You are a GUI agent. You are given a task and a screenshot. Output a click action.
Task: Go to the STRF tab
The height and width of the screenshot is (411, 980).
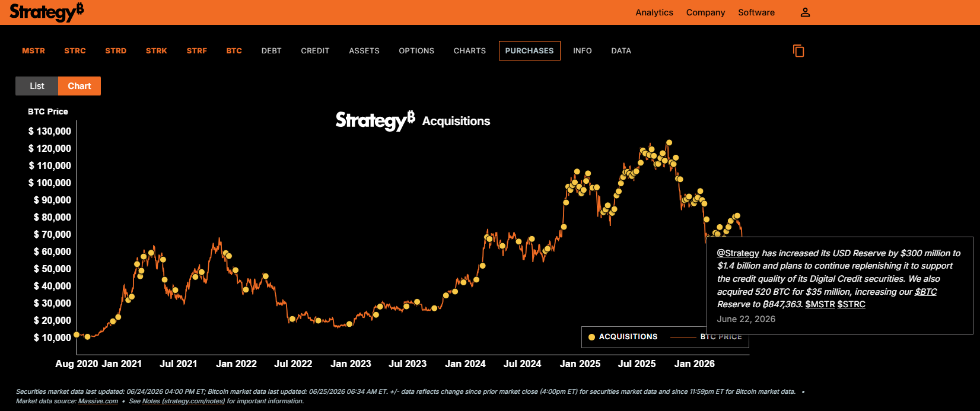point(197,51)
